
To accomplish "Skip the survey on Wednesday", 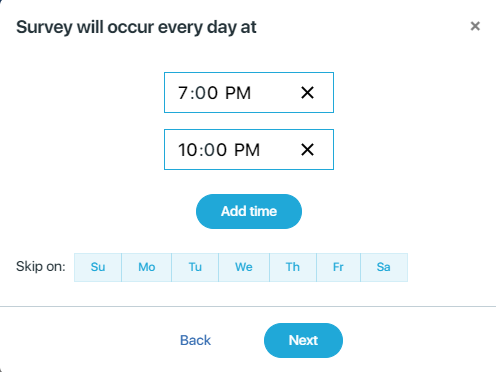I will point(244,267).
